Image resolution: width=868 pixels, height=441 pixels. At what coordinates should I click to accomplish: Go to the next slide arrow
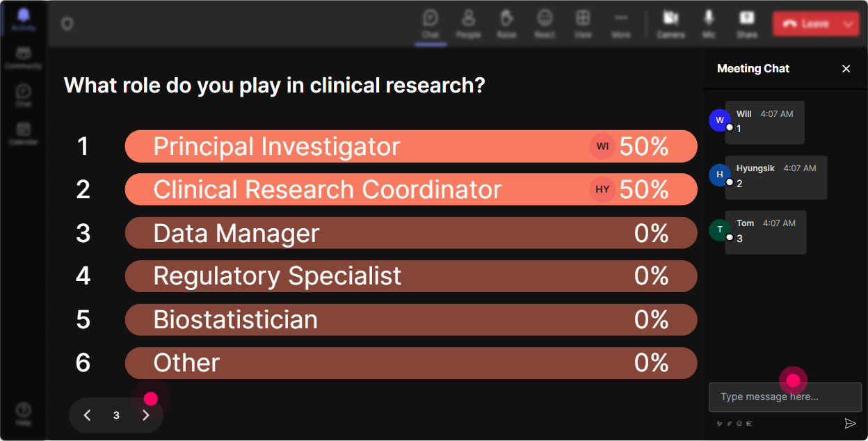tap(145, 415)
